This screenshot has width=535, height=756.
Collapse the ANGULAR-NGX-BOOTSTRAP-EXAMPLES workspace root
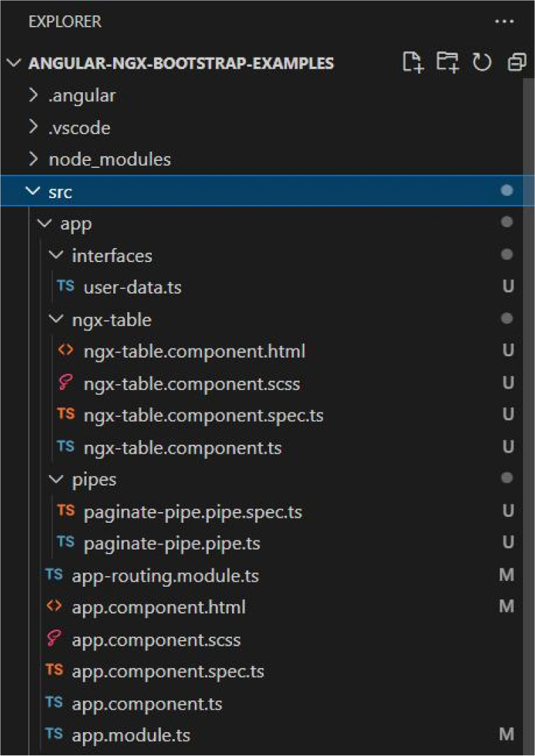pos(14,63)
